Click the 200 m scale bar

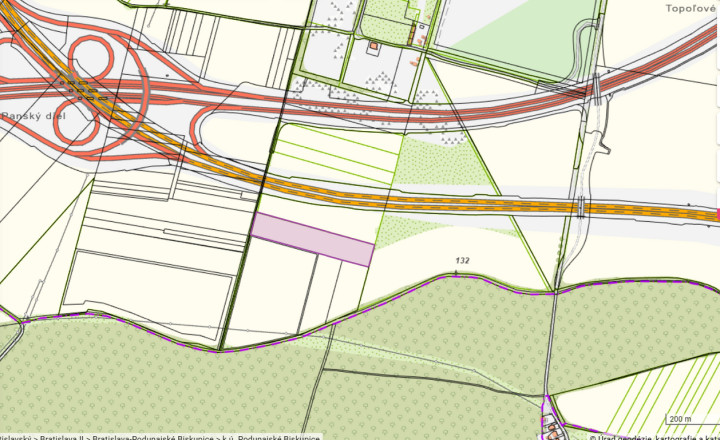coord(692,419)
